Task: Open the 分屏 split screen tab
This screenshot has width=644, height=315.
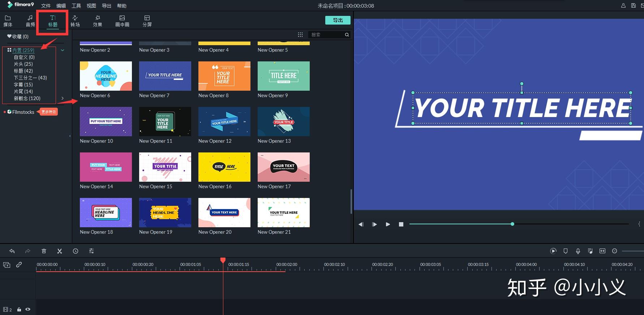Action: tap(147, 21)
